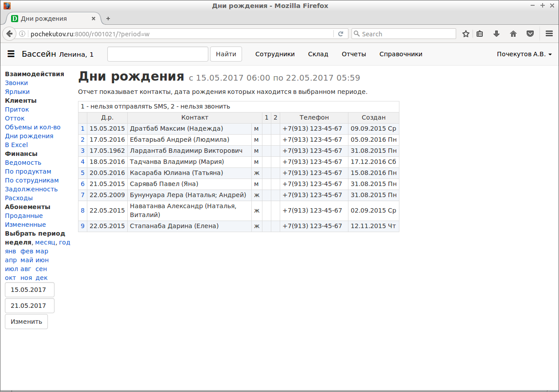559x392 pixels.
Task: Open Объемы и кол-во link
Action: pos(33,127)
